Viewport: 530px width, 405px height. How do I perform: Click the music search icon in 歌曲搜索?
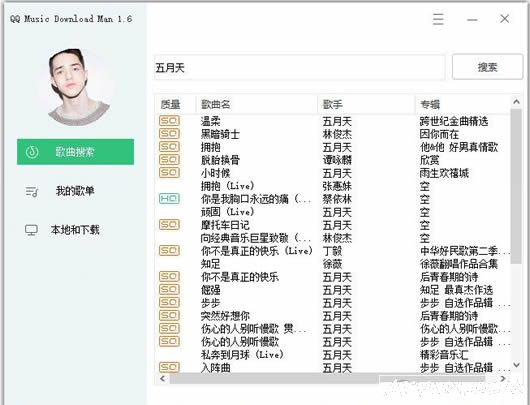pos(32,152)
